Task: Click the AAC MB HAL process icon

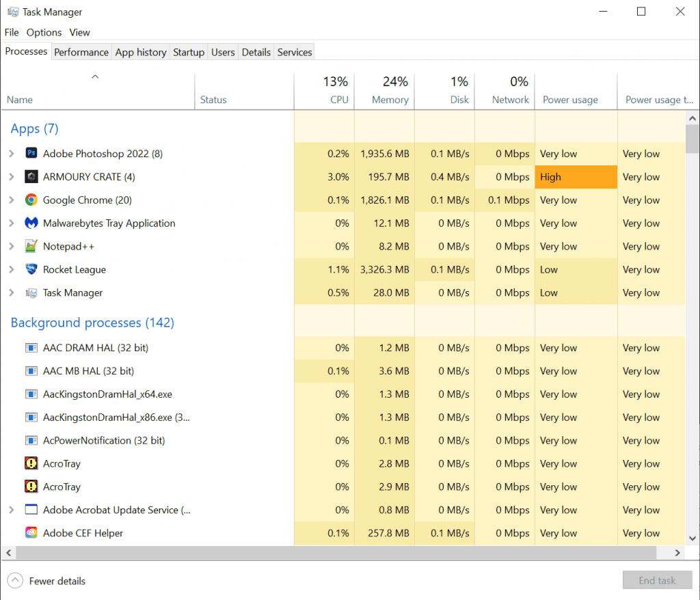Action: click(x=31, y=371)
